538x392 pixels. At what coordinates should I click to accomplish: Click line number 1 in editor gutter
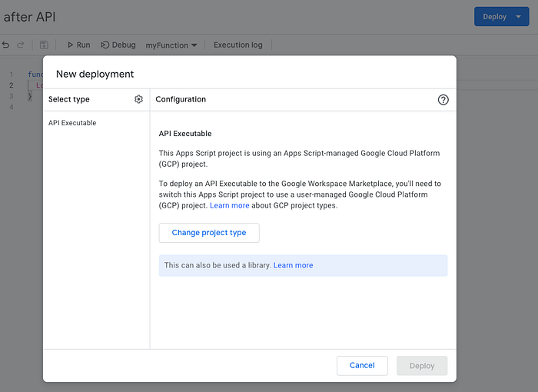(x=12, y=75)
